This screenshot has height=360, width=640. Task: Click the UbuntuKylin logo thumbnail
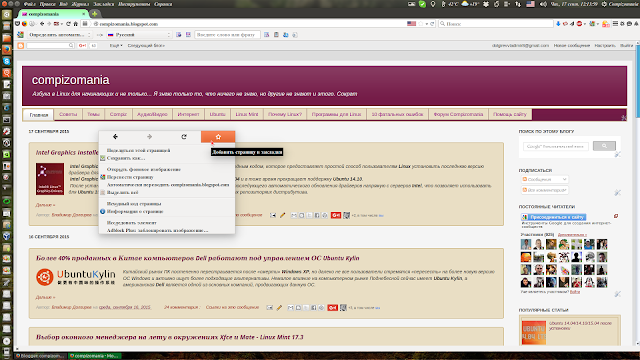[x=76, y=277]
